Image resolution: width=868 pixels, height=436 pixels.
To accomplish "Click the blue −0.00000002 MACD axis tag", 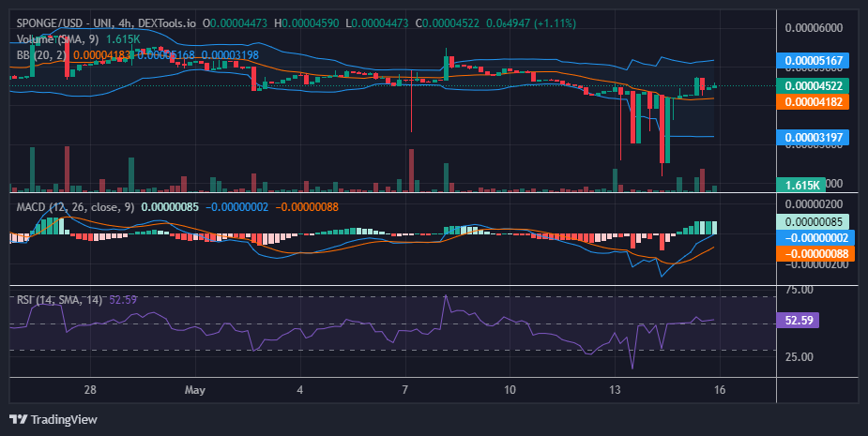I will coord(815,238).
